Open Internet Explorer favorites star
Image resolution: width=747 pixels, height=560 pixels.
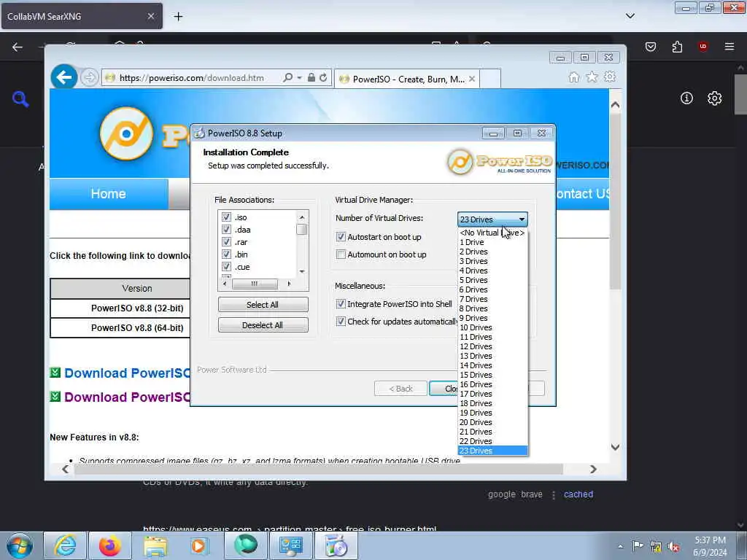pos(592,77)
